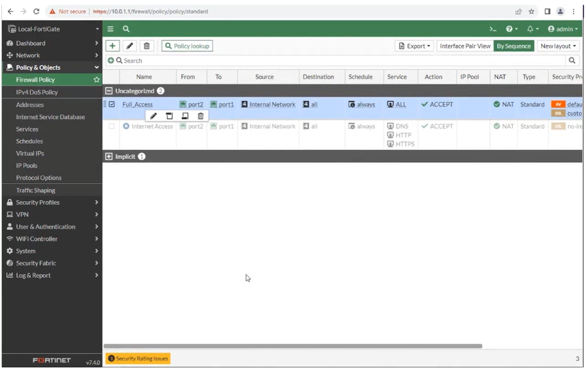Image resolution: width=588 pixels, height=379 pixels.
Task: Expand the Dashboard menu
Action: pos(52,43)
